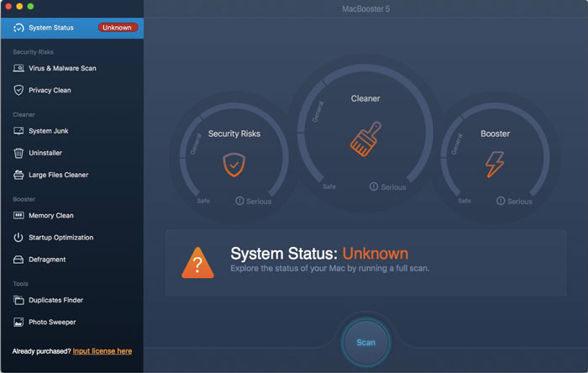Click the Uninstaller trash can icon
Image resolution: width=588 pixels, height=373 pixels.
click(18, 153)
